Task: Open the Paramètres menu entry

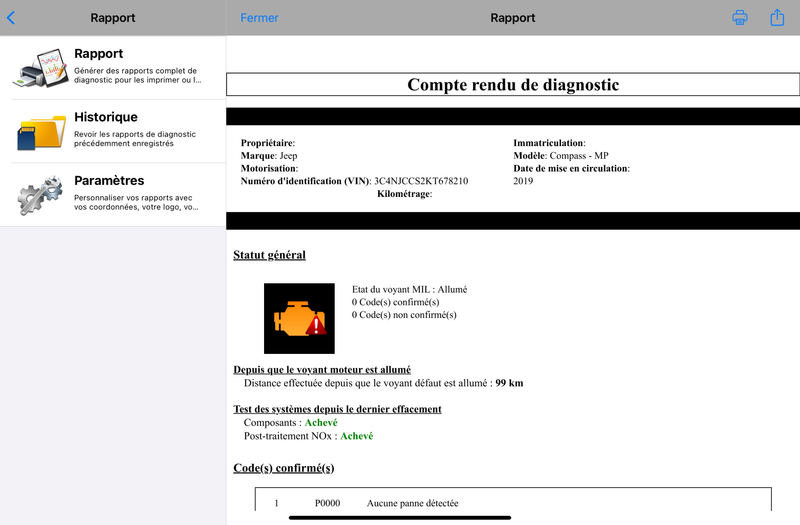Action: point(113,195)
